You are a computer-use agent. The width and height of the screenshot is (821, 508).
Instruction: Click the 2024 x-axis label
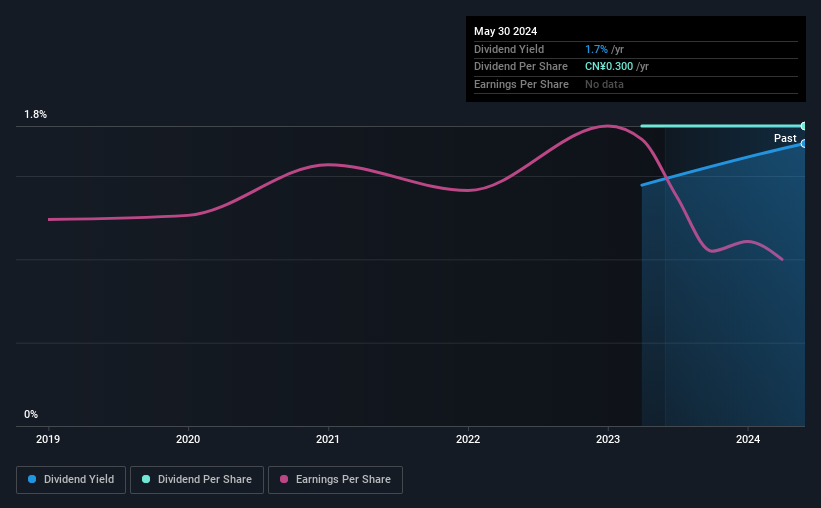(748, 439)
